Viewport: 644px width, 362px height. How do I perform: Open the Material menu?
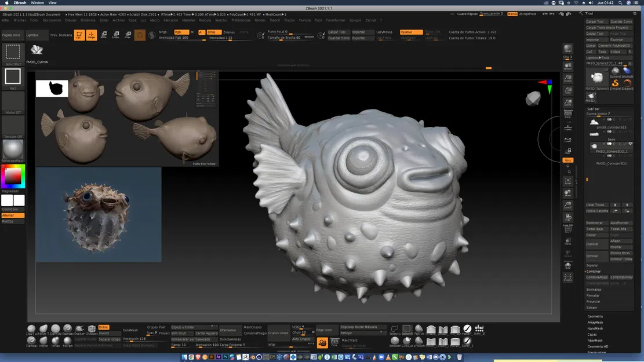coord(188,20)
